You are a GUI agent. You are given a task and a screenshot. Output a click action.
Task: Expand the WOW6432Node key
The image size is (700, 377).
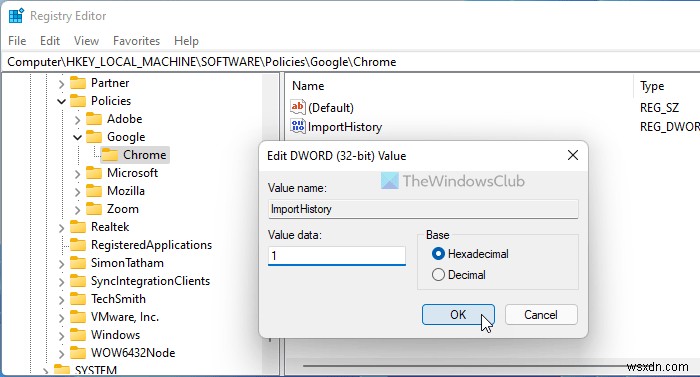point(61,353)
